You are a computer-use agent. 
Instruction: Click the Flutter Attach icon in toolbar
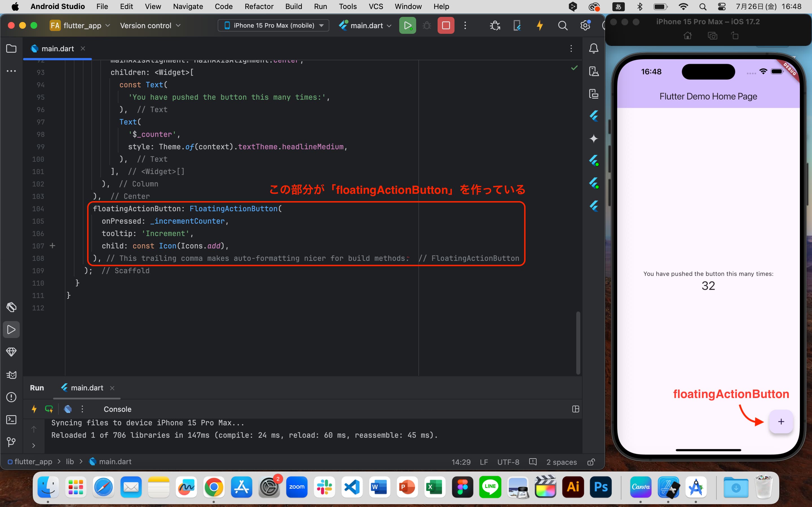tap(516, 25)
